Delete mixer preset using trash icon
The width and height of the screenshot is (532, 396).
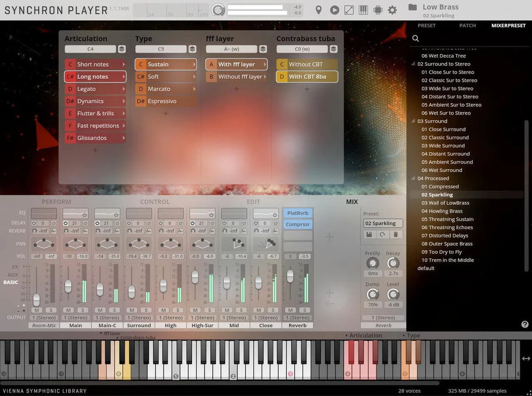[x=395, y=235]
